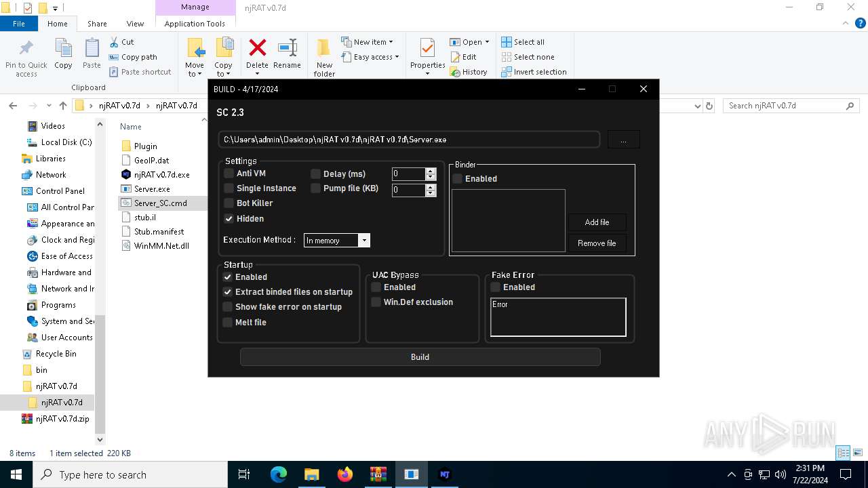Open Firefox from the taskbar

coord(345,474)
